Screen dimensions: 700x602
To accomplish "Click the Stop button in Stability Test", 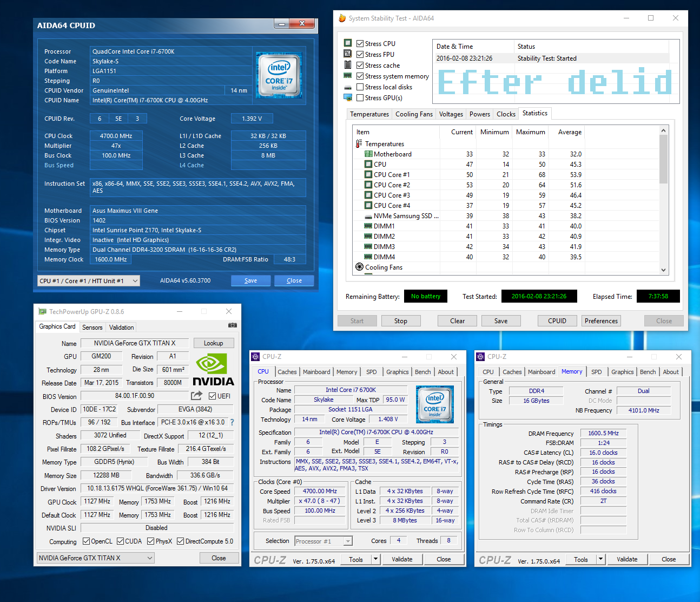I will (x=401, y=320).
